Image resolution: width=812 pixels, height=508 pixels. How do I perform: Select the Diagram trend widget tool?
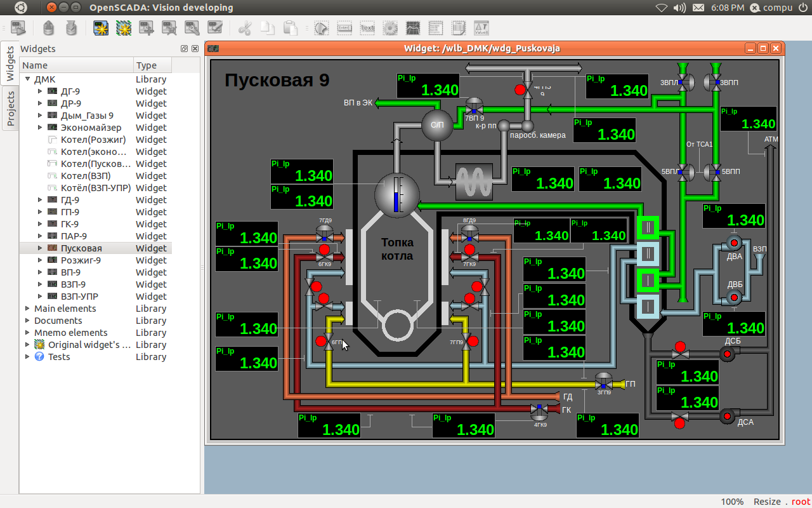point(413,28)
